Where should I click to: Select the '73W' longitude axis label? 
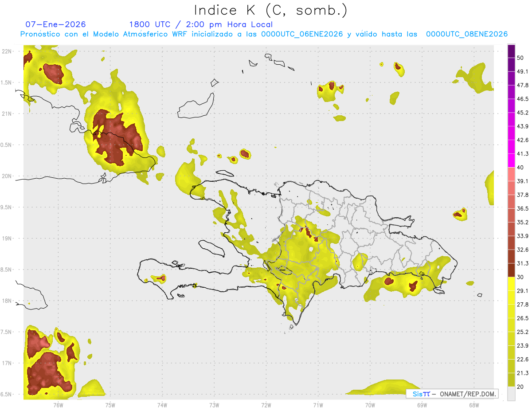tap(214, 405)
